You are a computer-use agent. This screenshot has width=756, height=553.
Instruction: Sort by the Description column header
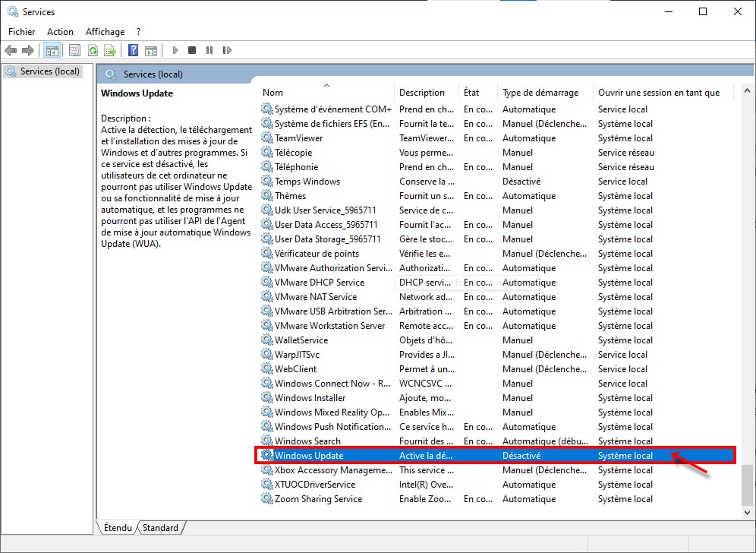point(427,92)
